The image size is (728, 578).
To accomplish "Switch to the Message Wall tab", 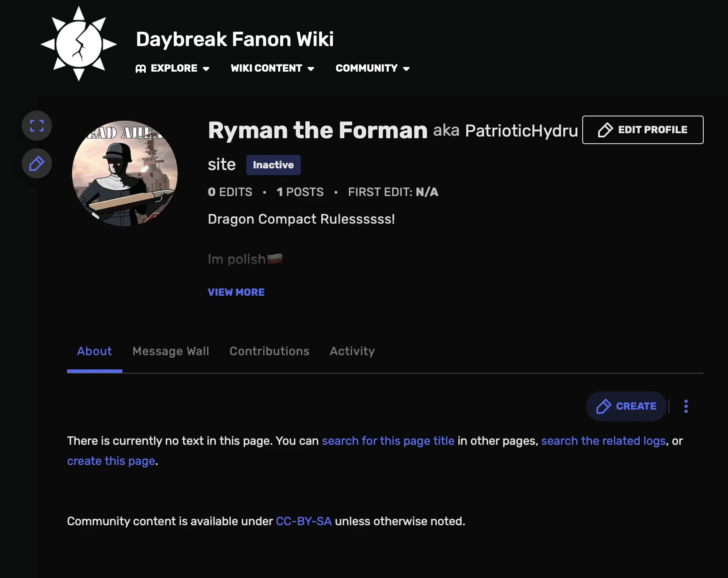I will (x=170, y=351).
